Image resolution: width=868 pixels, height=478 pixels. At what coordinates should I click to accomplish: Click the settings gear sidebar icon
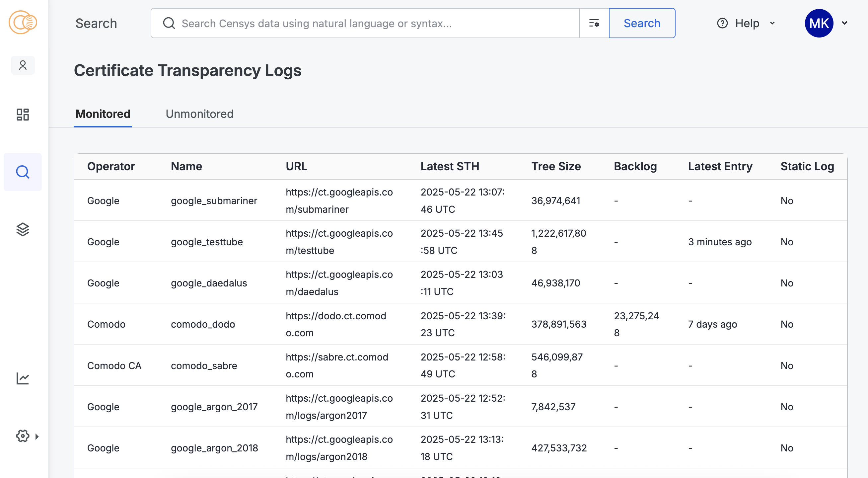(x=23, y=436)
